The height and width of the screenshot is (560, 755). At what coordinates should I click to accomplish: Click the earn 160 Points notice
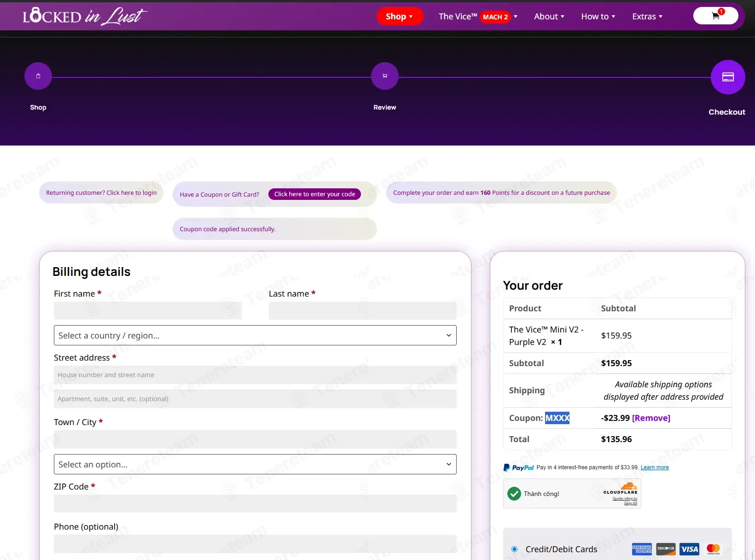click(x=501, y=192)
